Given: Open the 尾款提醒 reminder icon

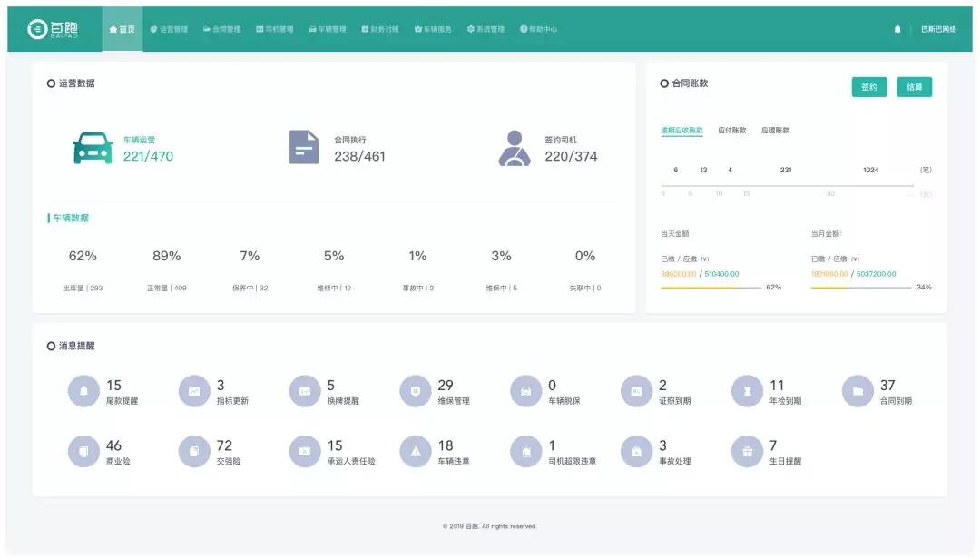Looking at the screenshot, I should click(x=83, y=391).
